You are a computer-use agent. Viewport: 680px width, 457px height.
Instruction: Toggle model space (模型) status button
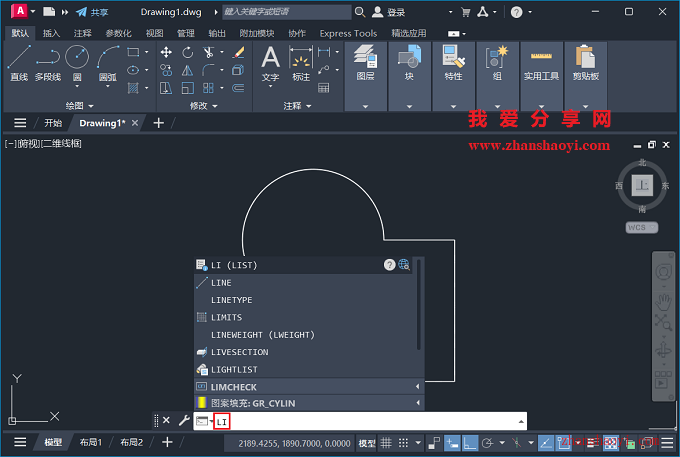367,443
